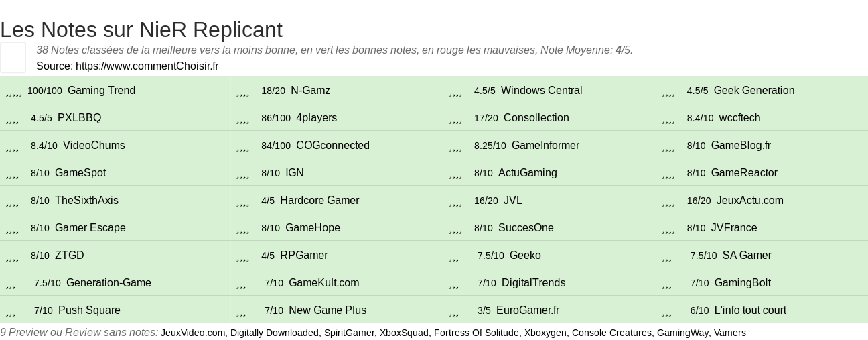The height and width of the screenshot is (340, 868).
Task: Open Geeko review entry
Action: pos(525,256)
